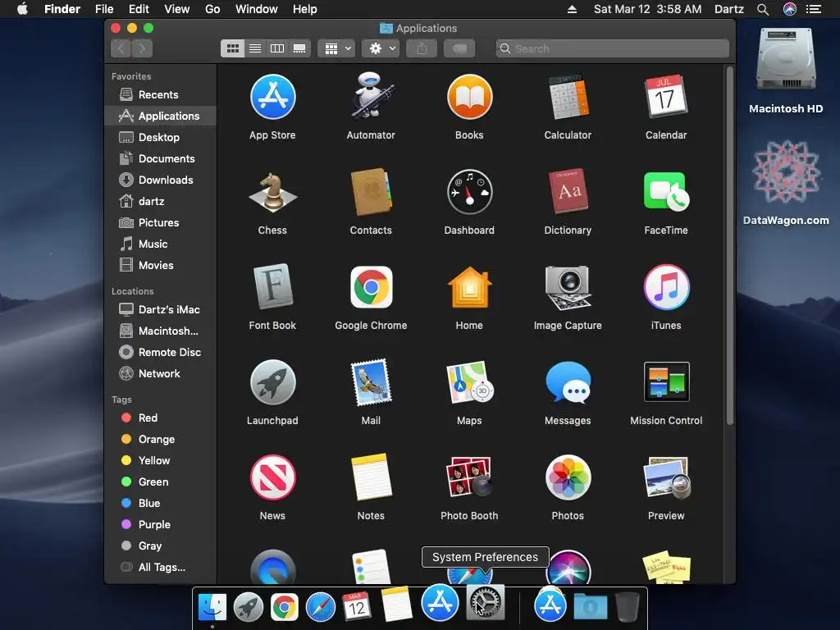The height and width of the screenshot is (630, 840).
Task: Open the FaceTime app icon
Action: point(666,192)
